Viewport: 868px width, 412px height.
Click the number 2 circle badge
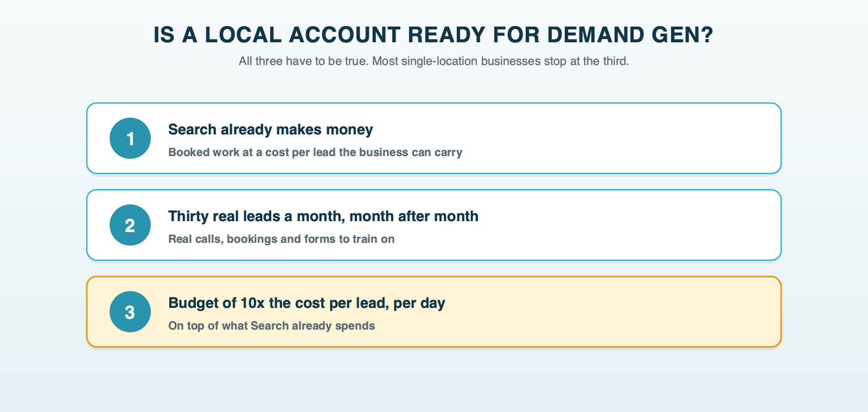130,225
